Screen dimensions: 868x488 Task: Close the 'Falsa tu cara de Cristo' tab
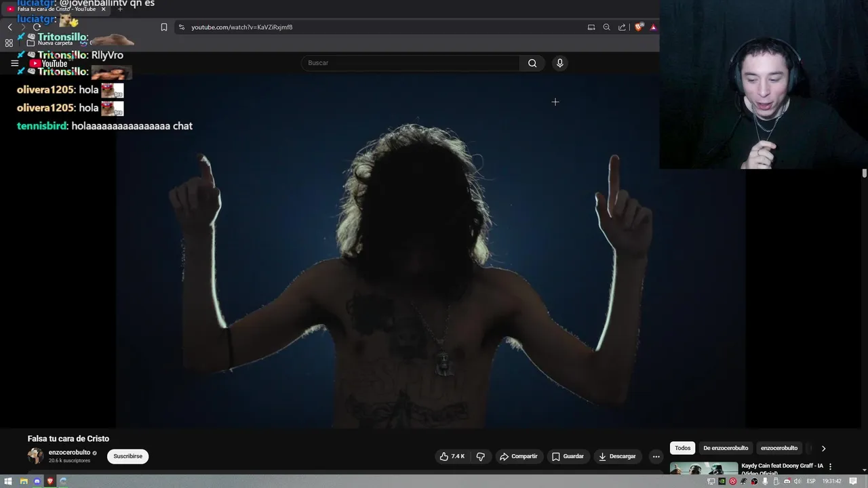tap(103, 9)
